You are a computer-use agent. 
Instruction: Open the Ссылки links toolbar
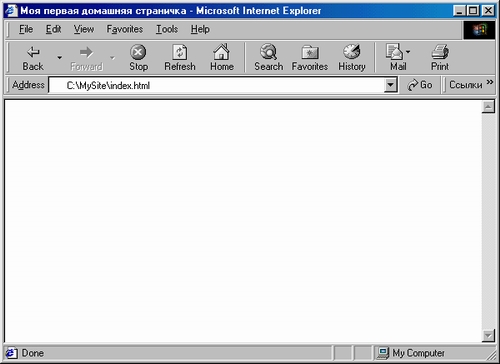click(x=466, y=85)
